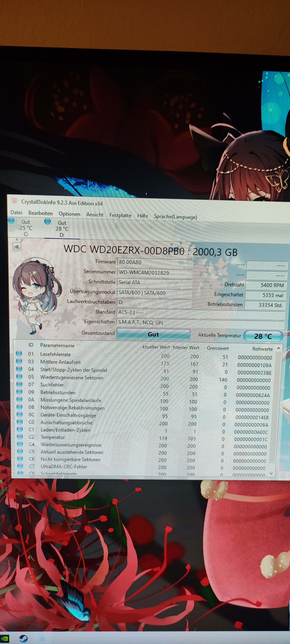Click the Seriennummer value field

pyautogui.click(x=154, y=273)
